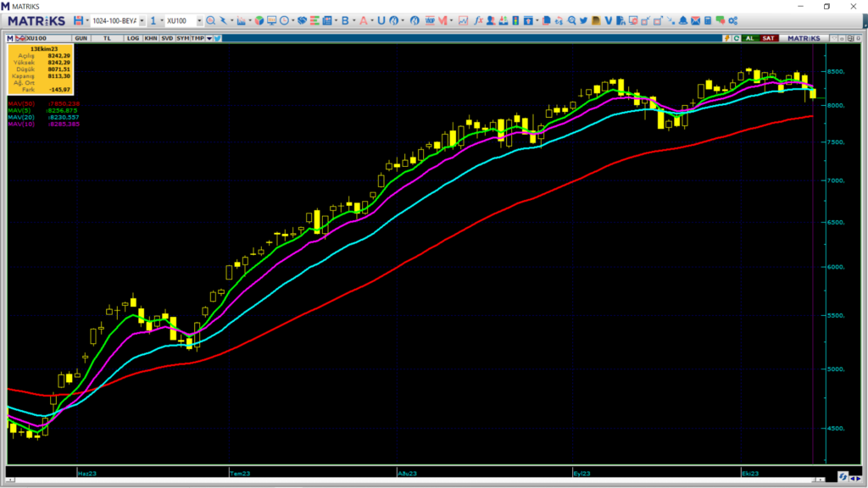Image resolution: width=868 pixels, height=488 pixels.
Task: Toggle the TL currency button
Action: [107, 38]
